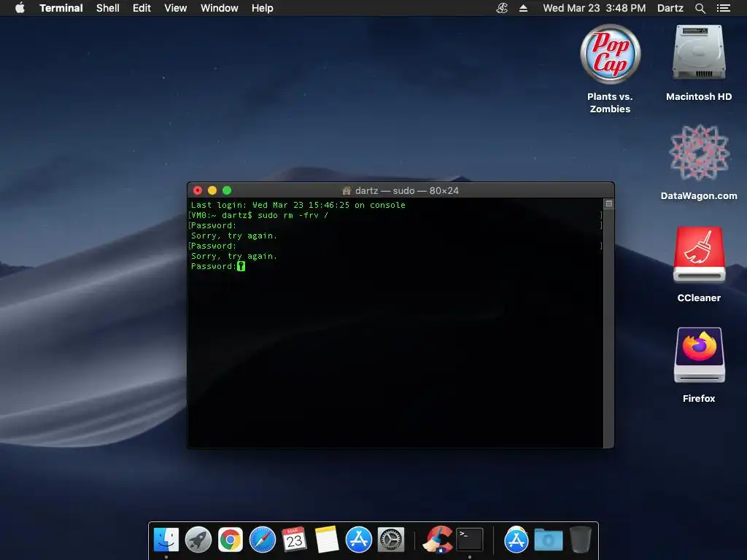Click the key cursor at Password prompt
This screenshot has width=747, height=560.
(x=241, y=266)
